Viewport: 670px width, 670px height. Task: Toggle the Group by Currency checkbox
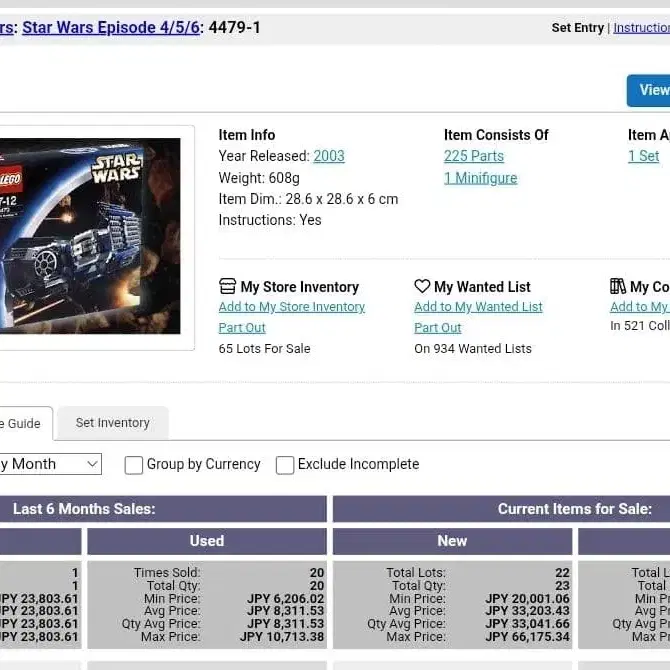coord(134,465)
